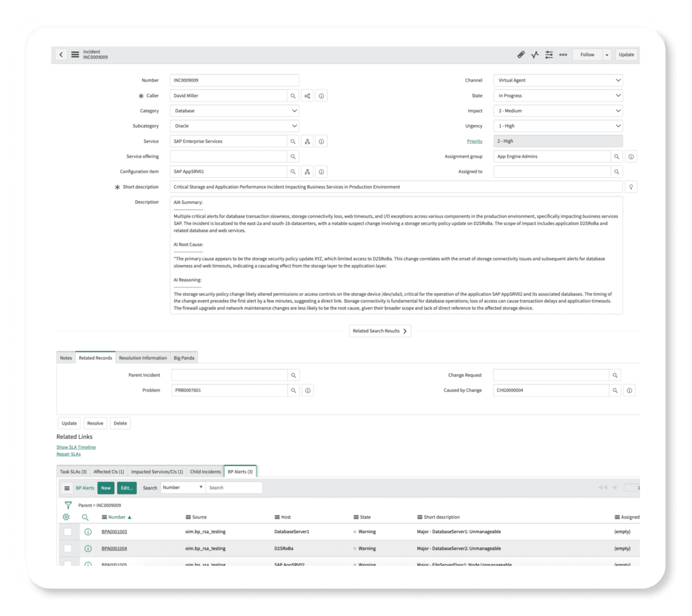Open the Caller lookup magnifier icon

[x=293, y=95]
